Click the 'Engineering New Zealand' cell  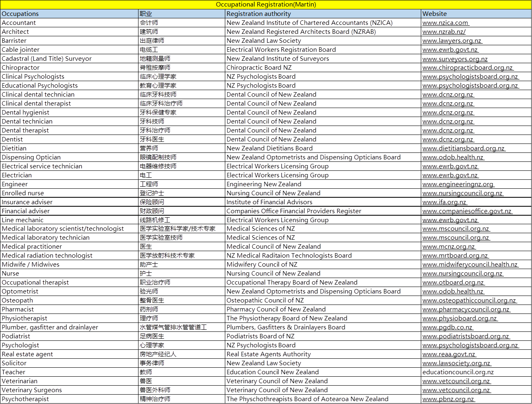pyautogui.click(x=323, y=184)
